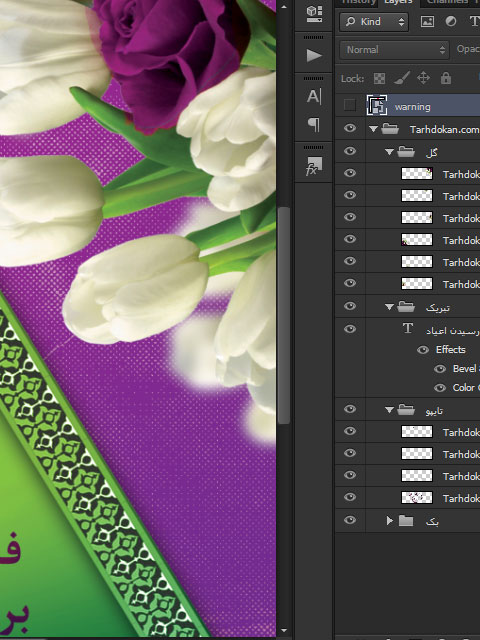Image resolution: width=480 pixels, height=640 pixels.
Task: Filter layers by pixel layers icon
Action: (x=427, y=21)
